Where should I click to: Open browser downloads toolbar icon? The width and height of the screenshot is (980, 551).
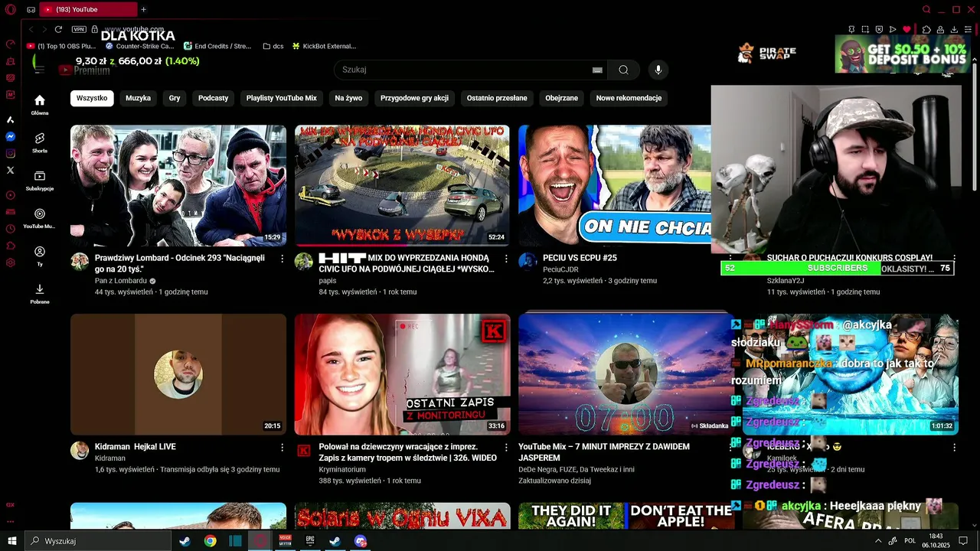click(954, 29)
